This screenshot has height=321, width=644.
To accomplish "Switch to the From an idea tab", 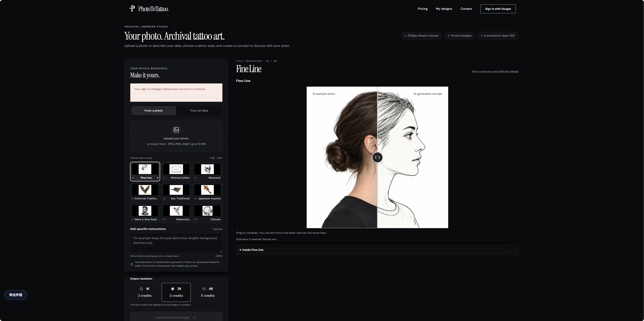I will tap(199, 111).
